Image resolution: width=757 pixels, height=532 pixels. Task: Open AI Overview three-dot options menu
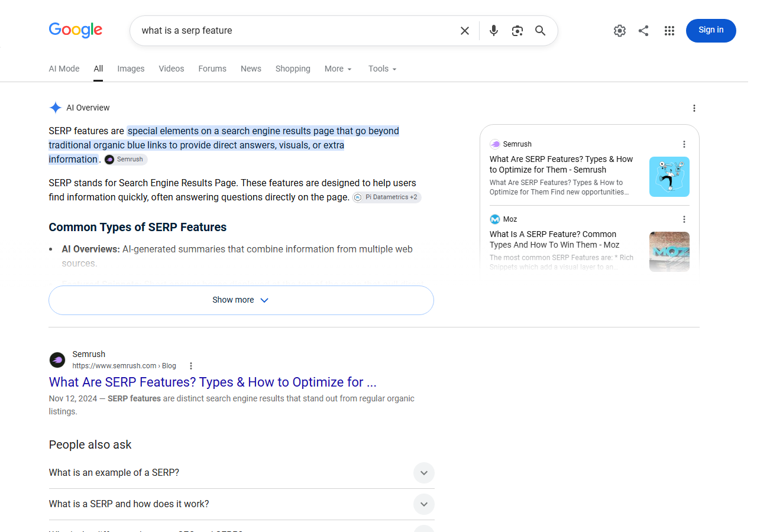click(x=694, y=108)
